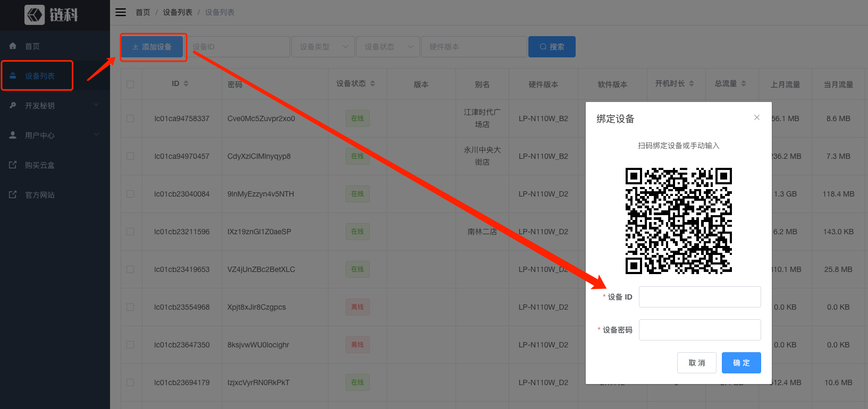Screen dimensions: 868x409
Task: Click 25.8 MB current month traffic
Action: (838, 269)
